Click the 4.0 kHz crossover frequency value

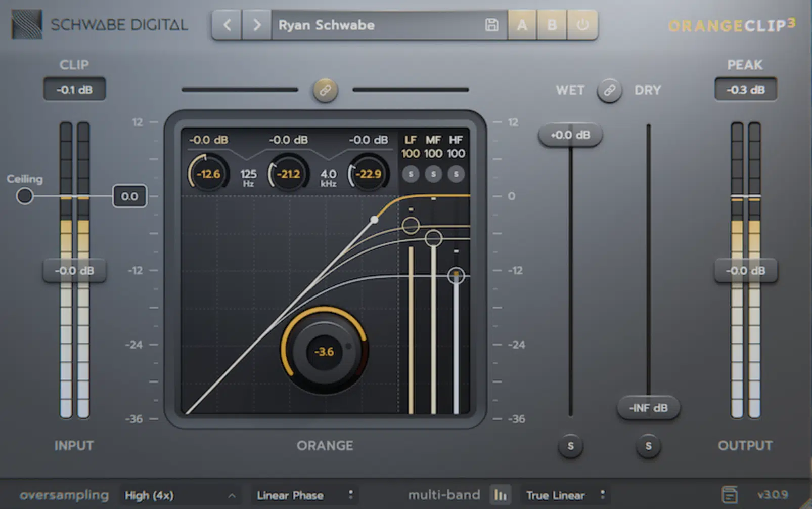(x=328, y=178)
